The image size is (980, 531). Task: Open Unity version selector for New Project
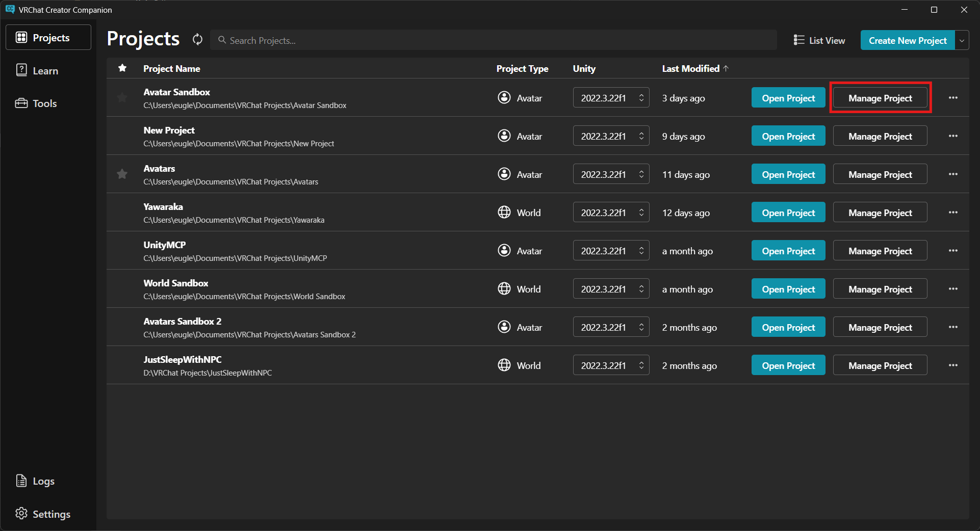[x=611, y=136]
